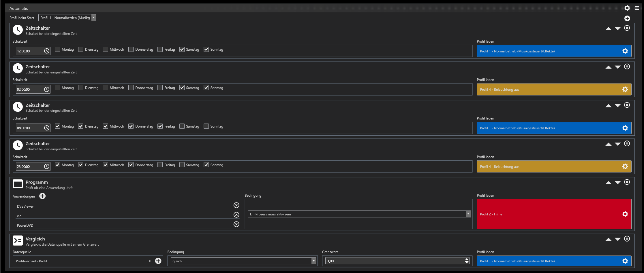Add an application to the Anwendungen list

click(x=42, y=196)
